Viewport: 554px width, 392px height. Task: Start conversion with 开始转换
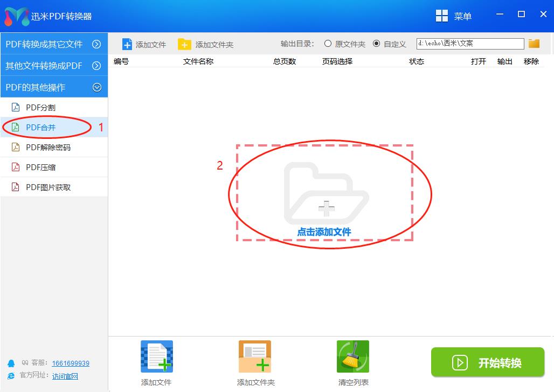coord(487,362)
